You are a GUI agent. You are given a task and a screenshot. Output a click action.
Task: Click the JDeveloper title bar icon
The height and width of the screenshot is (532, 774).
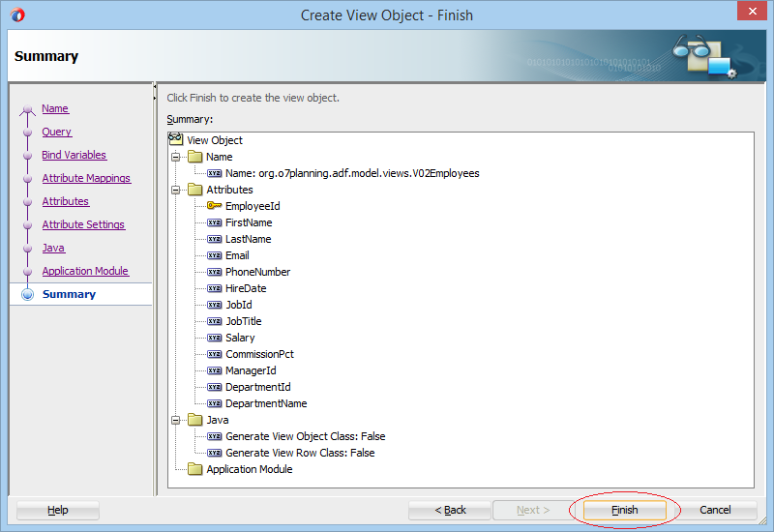(17, 15)
